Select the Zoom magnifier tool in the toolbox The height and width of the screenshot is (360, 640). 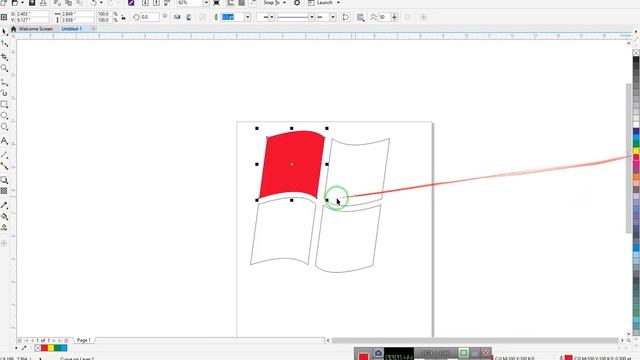tap(4, 68)
